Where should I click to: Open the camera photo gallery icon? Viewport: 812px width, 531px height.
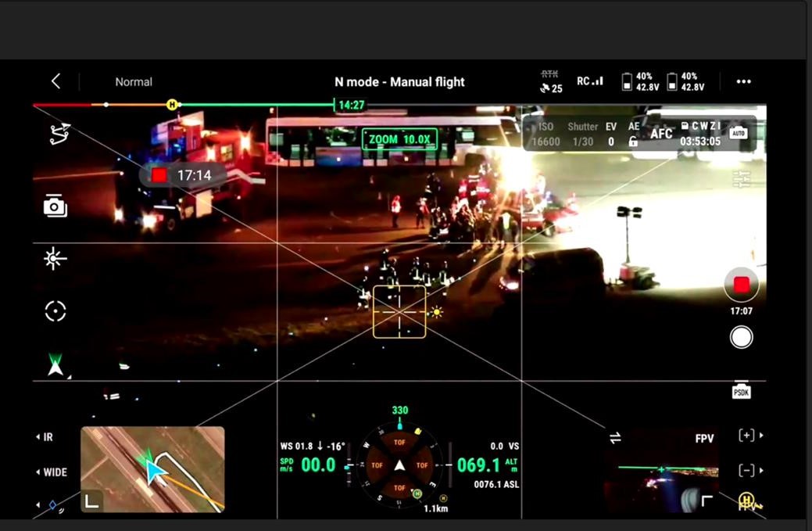pyautogui.click(x=55, y=206)
